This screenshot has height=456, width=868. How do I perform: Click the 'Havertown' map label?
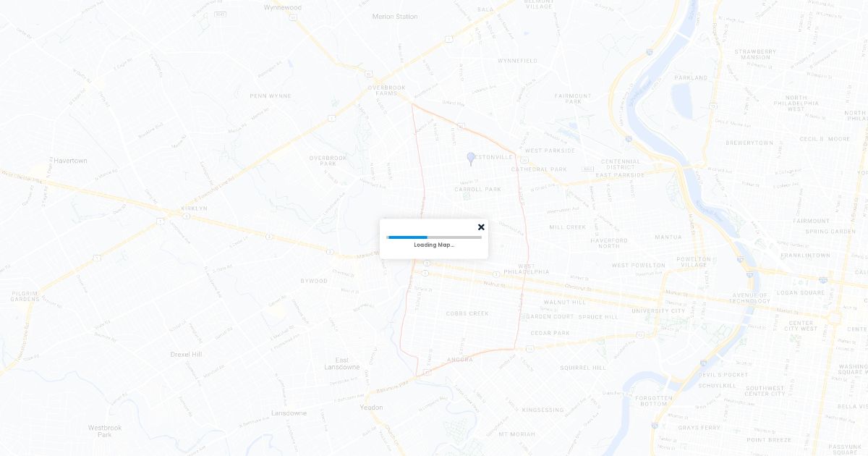click(x=70, y=161)
